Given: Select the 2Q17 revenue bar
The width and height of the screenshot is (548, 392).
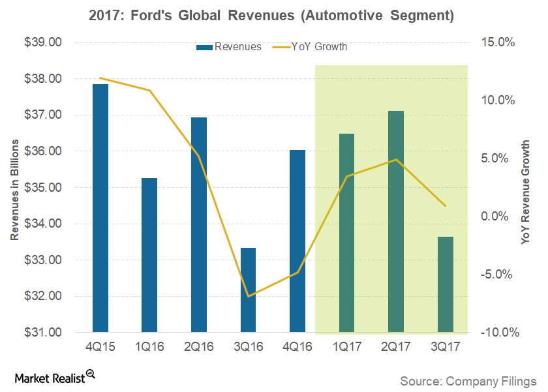Looking at the screenshot, I should pyautogui.click(x=397, y=222).
